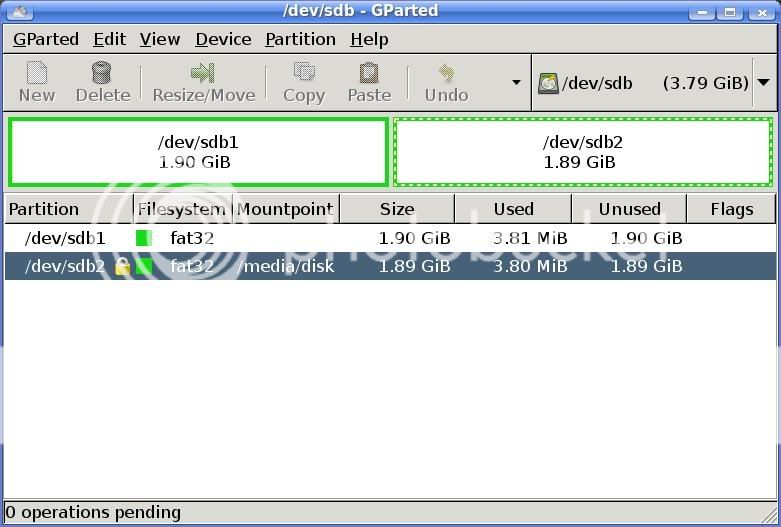This screenshot has height=527, width=781.
Task: Click the hard disk icon for /dev/sdb
Action: (x=548, y=83)
